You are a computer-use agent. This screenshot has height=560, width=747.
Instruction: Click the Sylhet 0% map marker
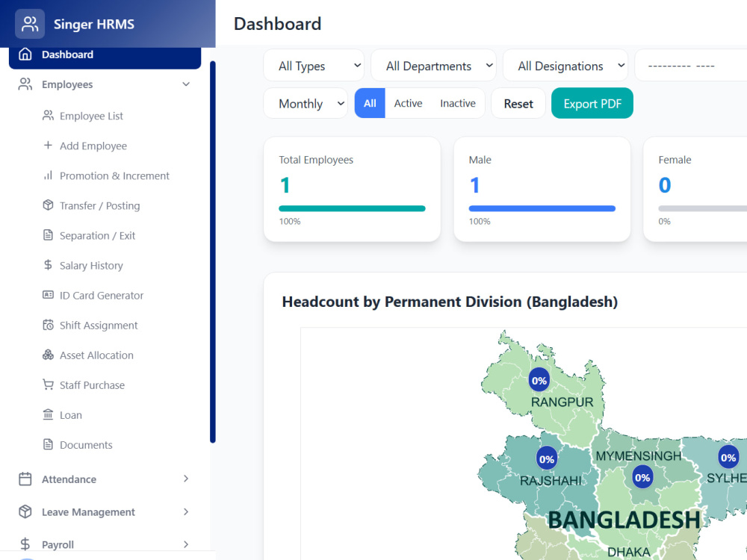pos(728,458)
